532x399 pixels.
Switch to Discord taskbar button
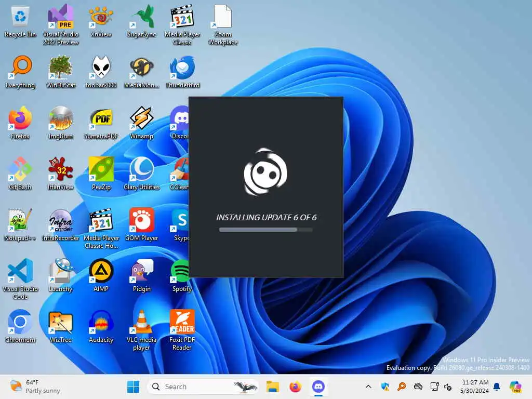pos(318,387)
